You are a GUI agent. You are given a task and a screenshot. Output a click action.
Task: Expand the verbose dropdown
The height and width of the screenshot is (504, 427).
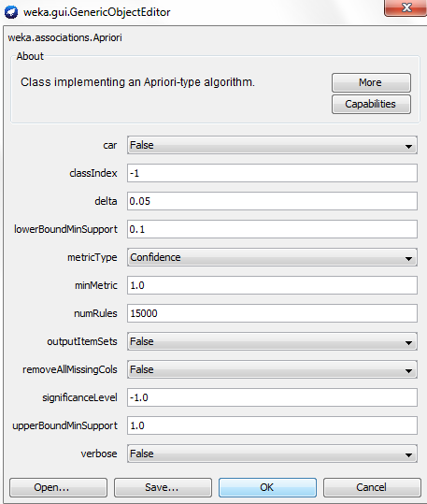(272, 454)
